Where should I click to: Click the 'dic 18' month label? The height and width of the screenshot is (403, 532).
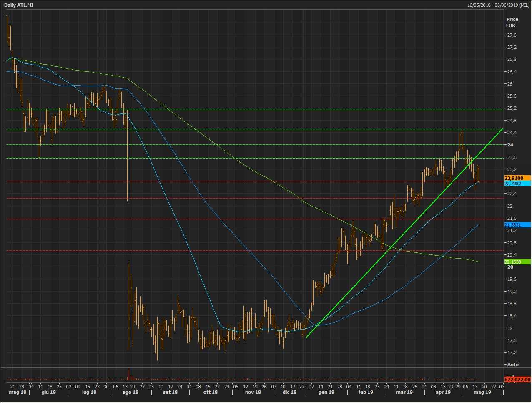289,392
